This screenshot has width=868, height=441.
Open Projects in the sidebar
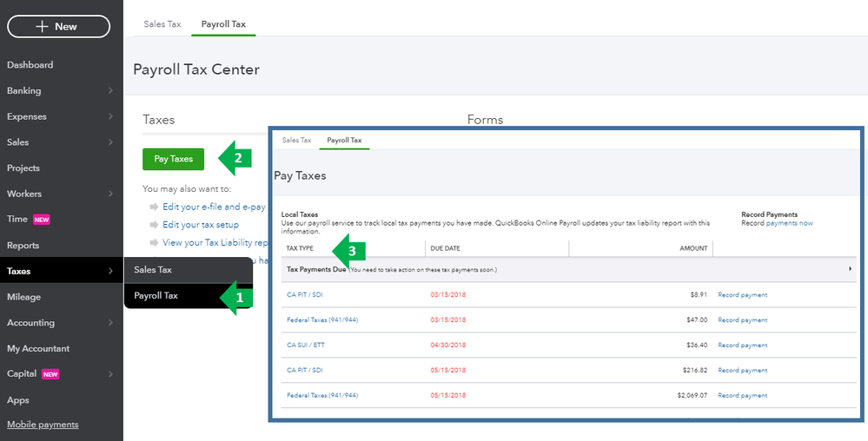[x=23, y=168]
